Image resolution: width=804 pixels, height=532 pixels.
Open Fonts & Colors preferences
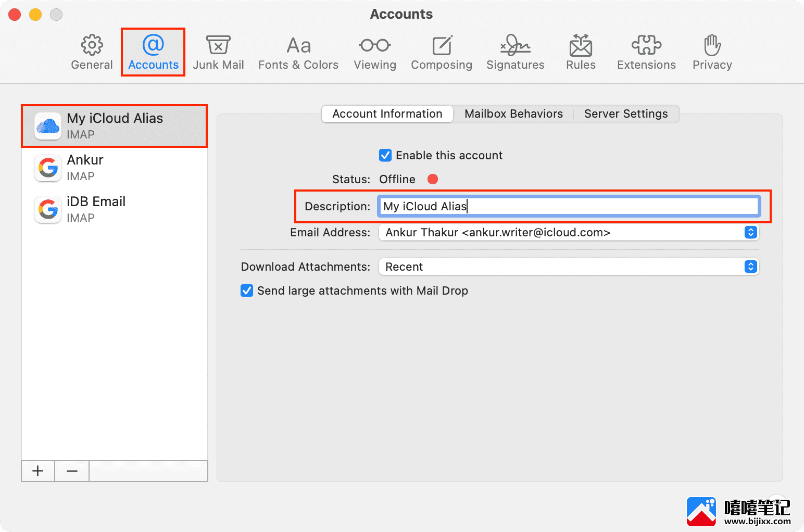point(298,52)
